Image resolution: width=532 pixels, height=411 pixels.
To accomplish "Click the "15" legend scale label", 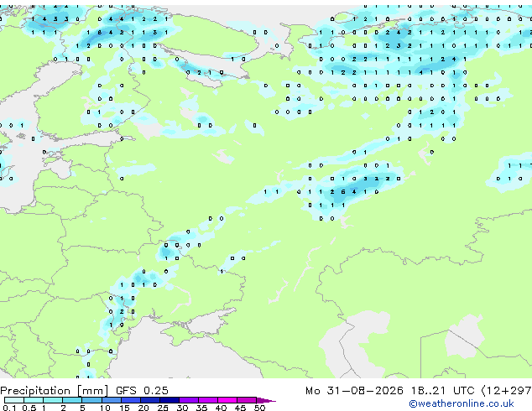I will click(x=124, y=408).
